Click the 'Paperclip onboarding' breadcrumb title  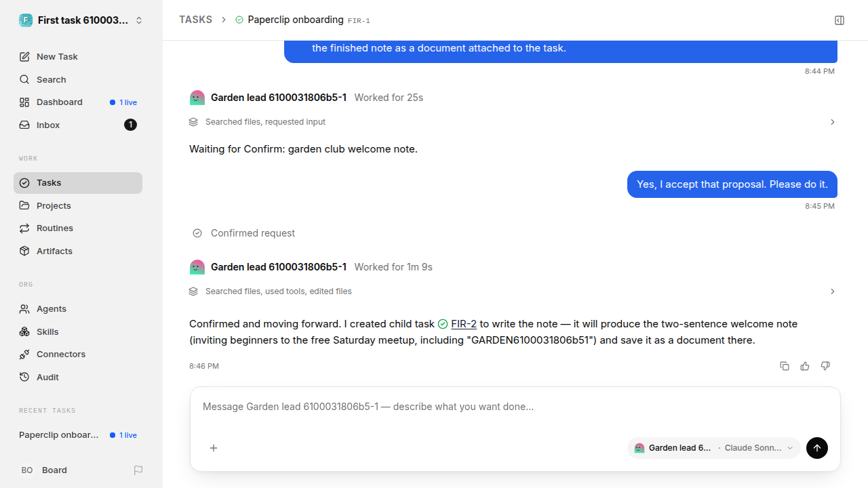[296, 20]
